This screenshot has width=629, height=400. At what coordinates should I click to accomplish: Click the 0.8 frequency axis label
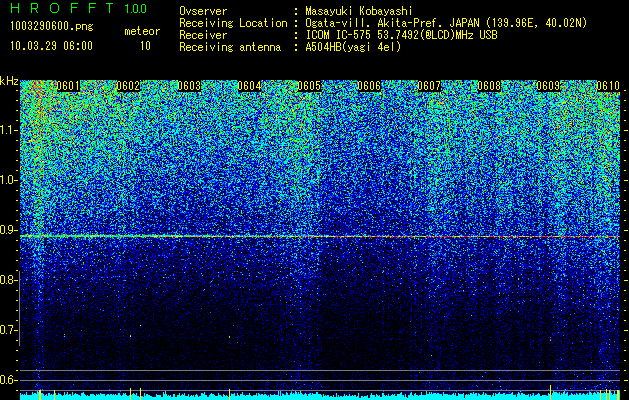pos(7,280)
